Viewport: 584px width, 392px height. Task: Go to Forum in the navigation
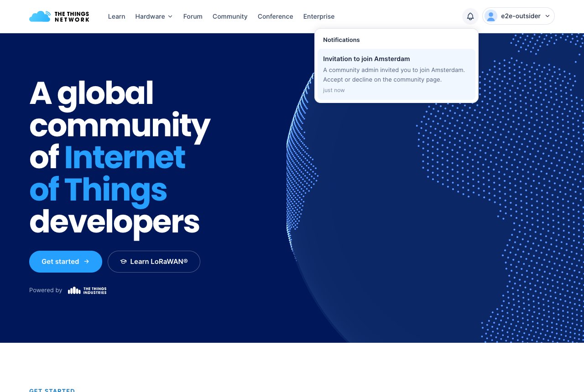click(x=193, y=16)
